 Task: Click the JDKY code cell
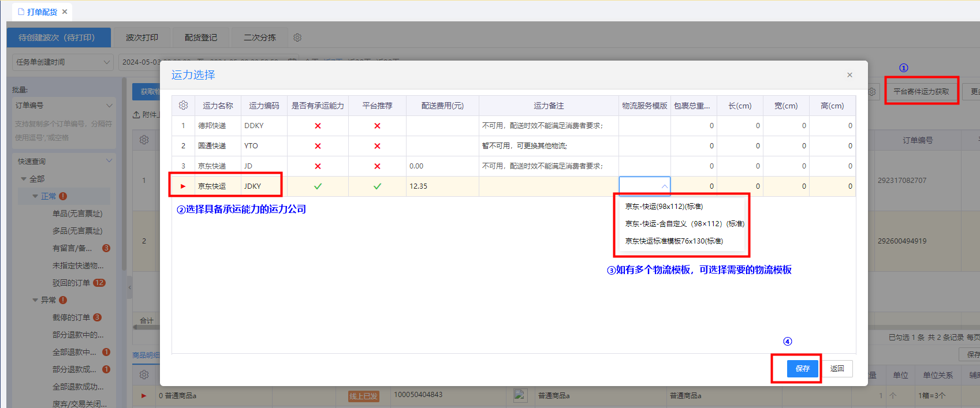[264, 186]
